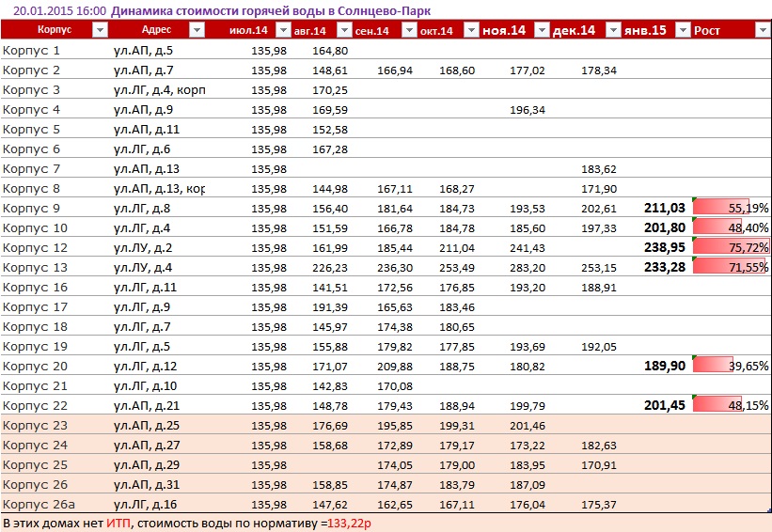Select value 191,39 in Корпус 17 row

330,307
